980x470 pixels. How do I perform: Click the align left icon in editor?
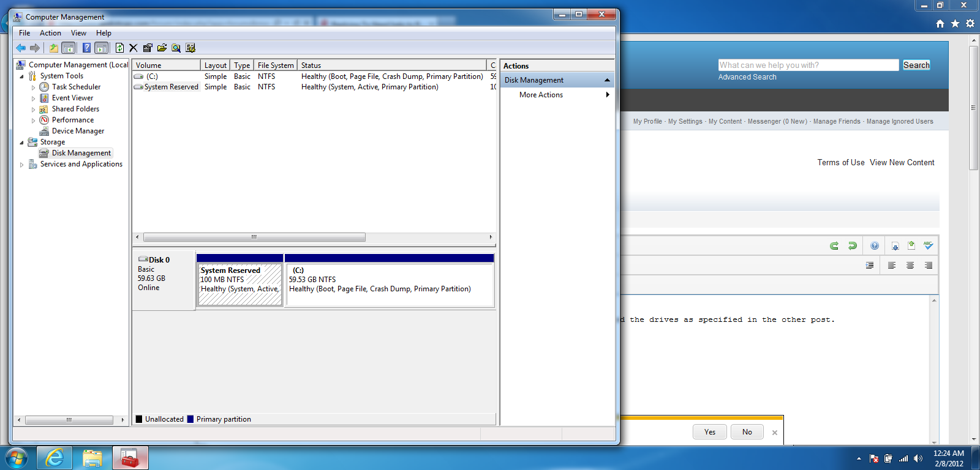[892, 265]
